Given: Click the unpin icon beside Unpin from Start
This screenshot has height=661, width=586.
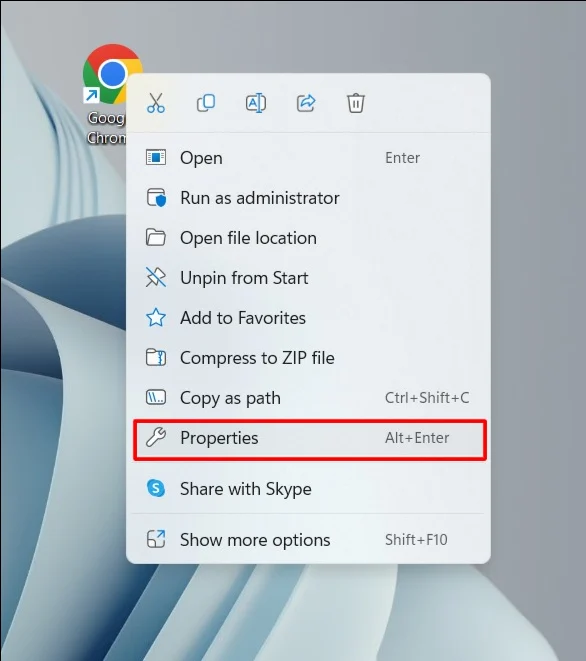Looking at the screenshot, I should pyautogui.click(x=156, y=277).
